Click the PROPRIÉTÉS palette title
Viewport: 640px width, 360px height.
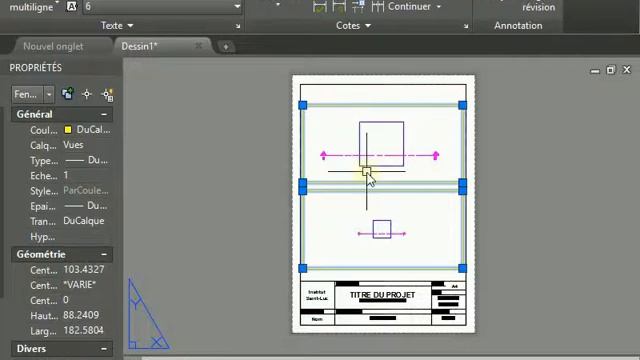(x=36, y=68)
